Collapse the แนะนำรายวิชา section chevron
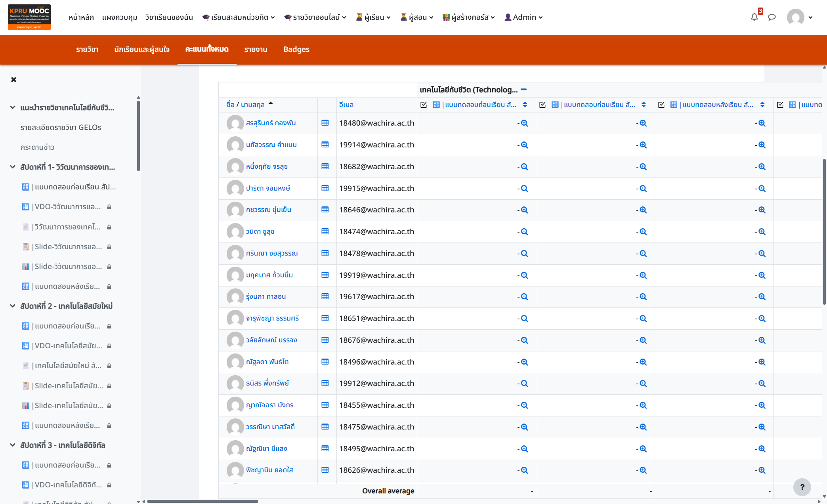This screenshot has height=504, width=827. click(x=13, y=107)
